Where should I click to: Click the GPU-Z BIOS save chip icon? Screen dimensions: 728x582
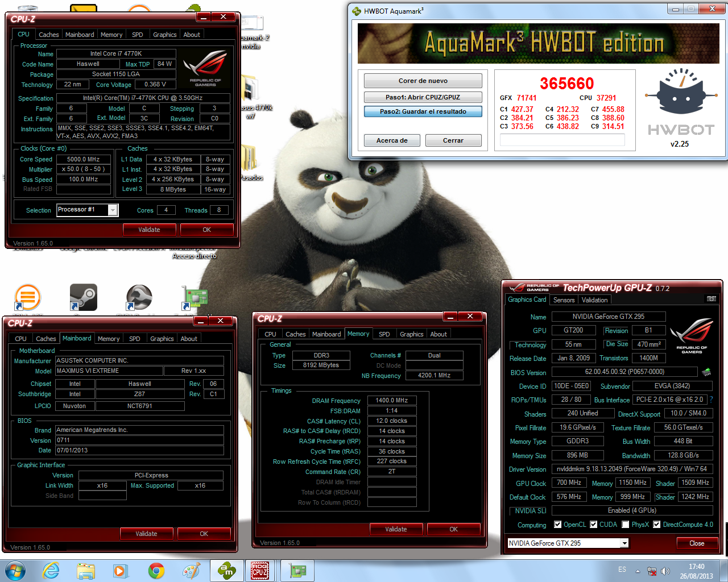point(706,372)
